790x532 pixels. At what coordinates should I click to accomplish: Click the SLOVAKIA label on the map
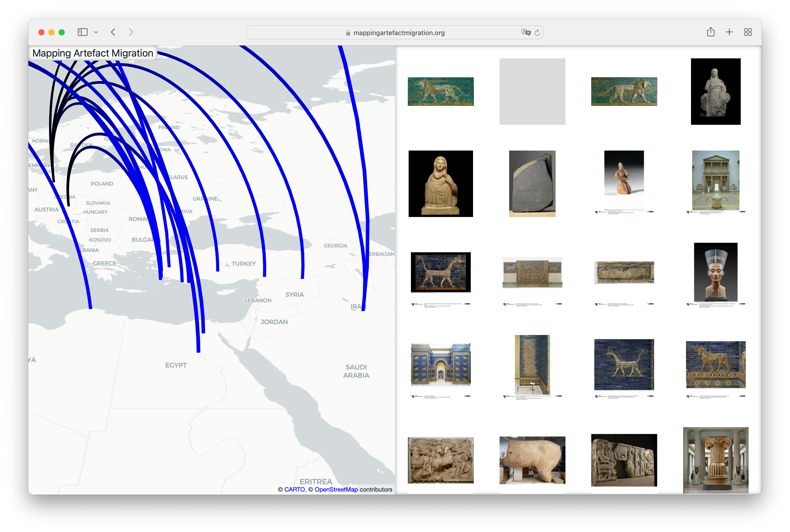98,203
